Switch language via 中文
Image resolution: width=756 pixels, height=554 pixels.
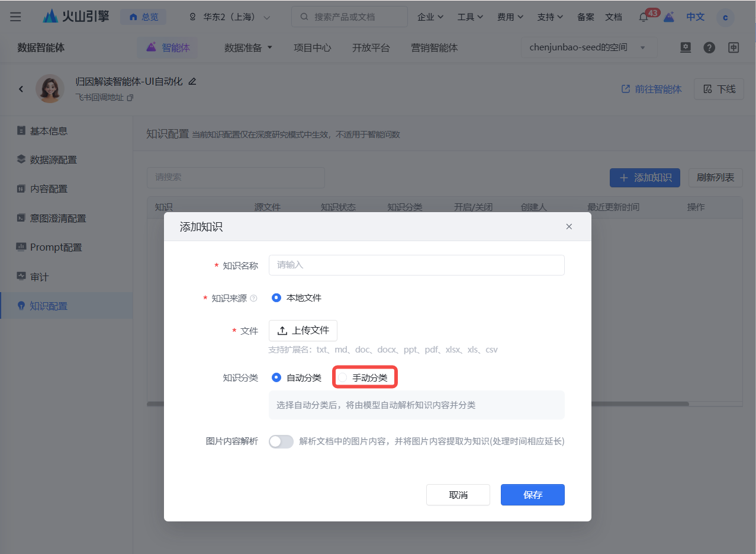[695, 17]
